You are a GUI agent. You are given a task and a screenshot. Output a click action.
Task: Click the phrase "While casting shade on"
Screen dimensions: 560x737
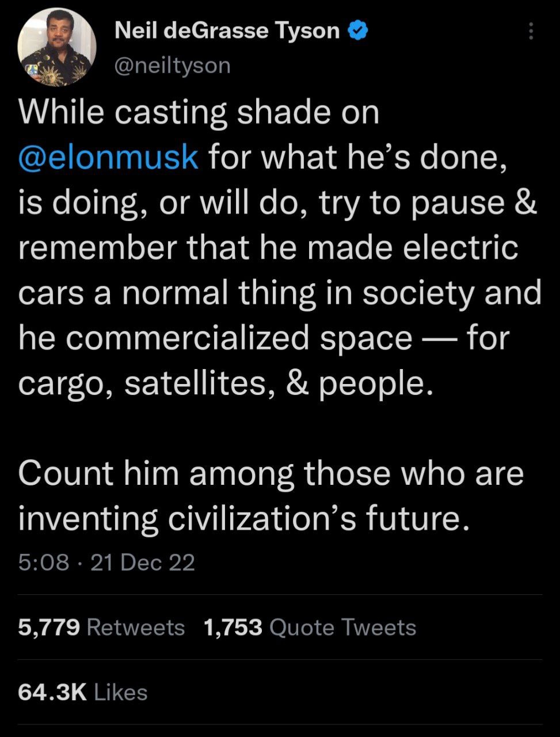tap(199, 112)
